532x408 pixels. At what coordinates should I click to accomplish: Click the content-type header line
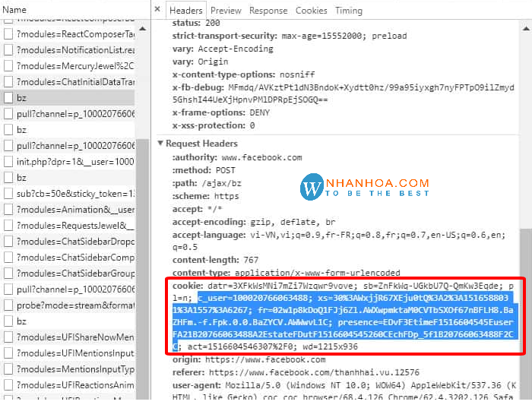pyautogui.click(x=286, y=272)
